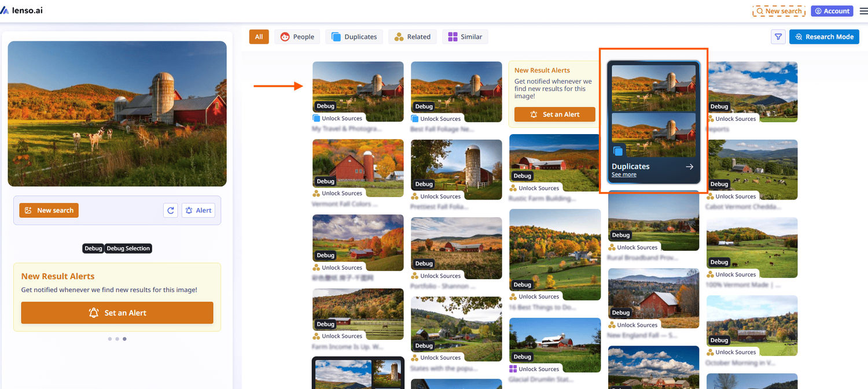Click the Debug badge on 100% Vermont Made
This screenshot has width=868, height=389.
(x=719, y=262)
